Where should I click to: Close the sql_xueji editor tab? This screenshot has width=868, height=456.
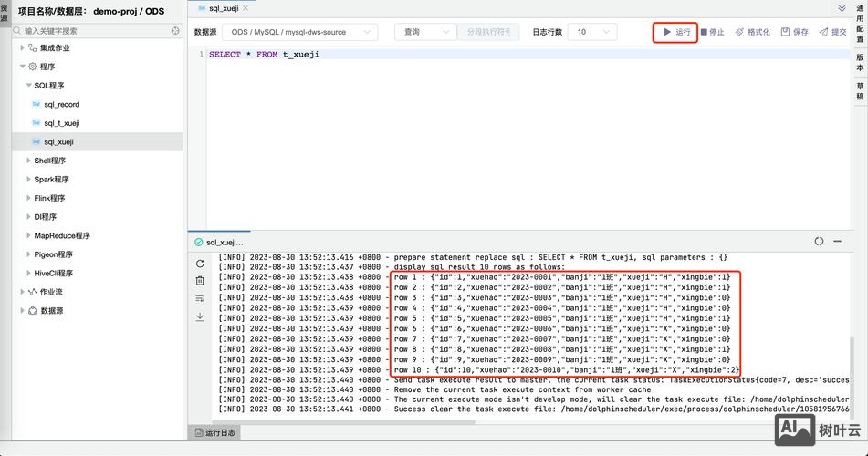click(x=246, y=8)
